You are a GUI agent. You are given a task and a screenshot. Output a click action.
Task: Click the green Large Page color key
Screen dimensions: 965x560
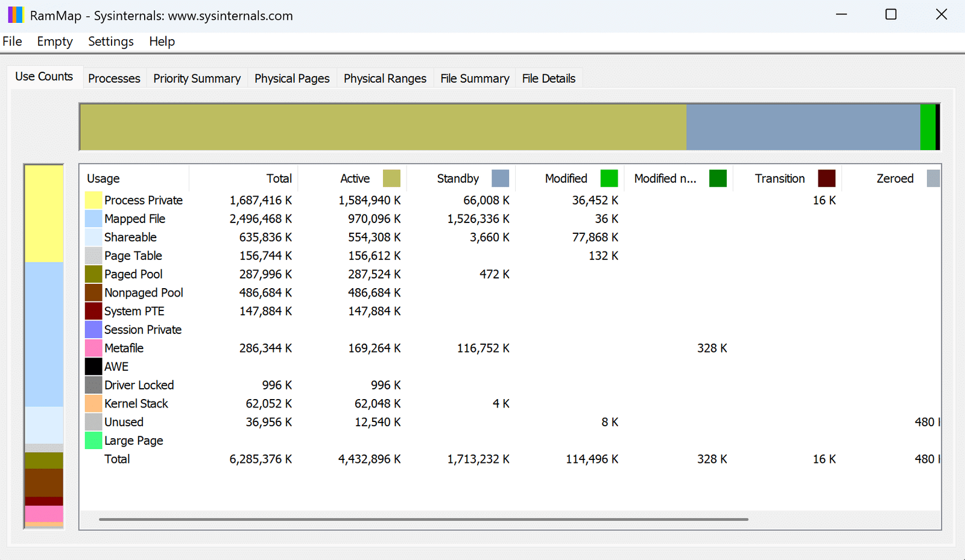point(93,441)
